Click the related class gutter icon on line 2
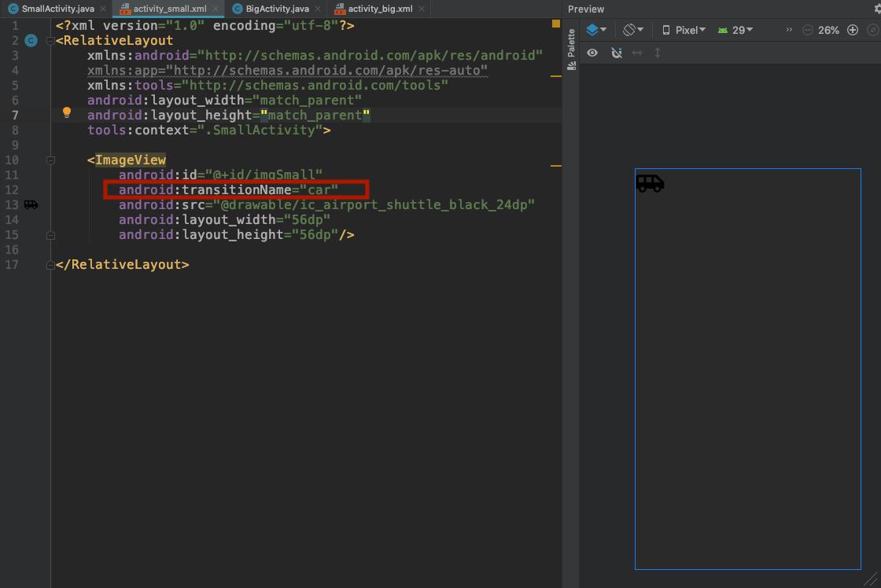881x588 pixels. [31, 40]
